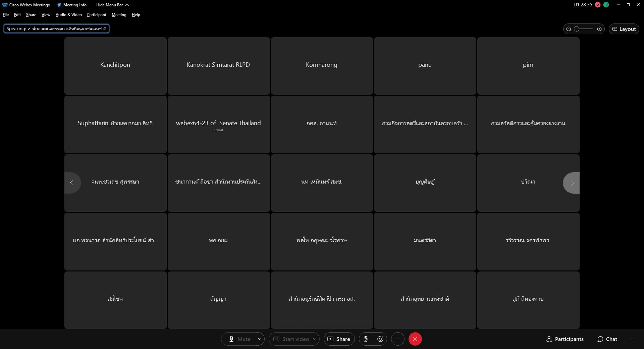Screen dimensions: 644x349
Task: Adjust the grid zoom slider
Action: (584, 29)
